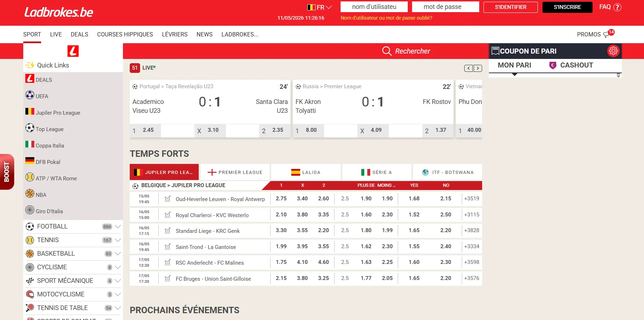Switch to the CASHOUT tab
This screenshot has width=644, height=320.
[571, 65]
